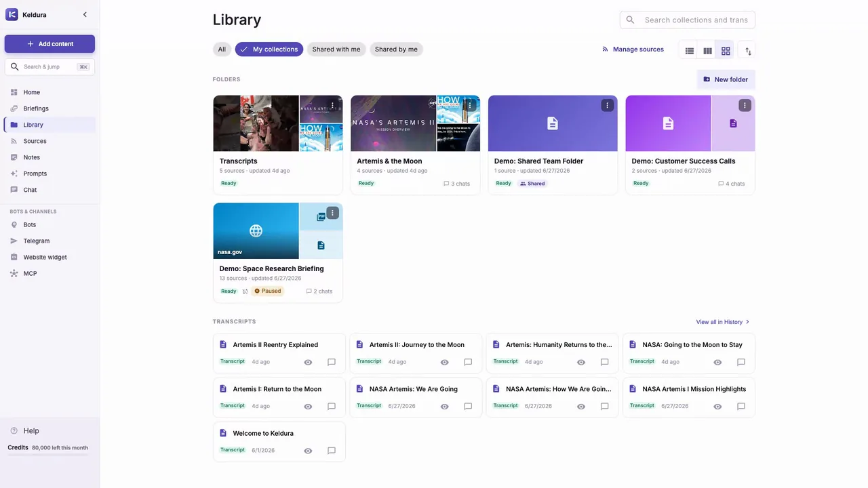
Task: Open the Search & jump box
Action: (x=50, y=66)
